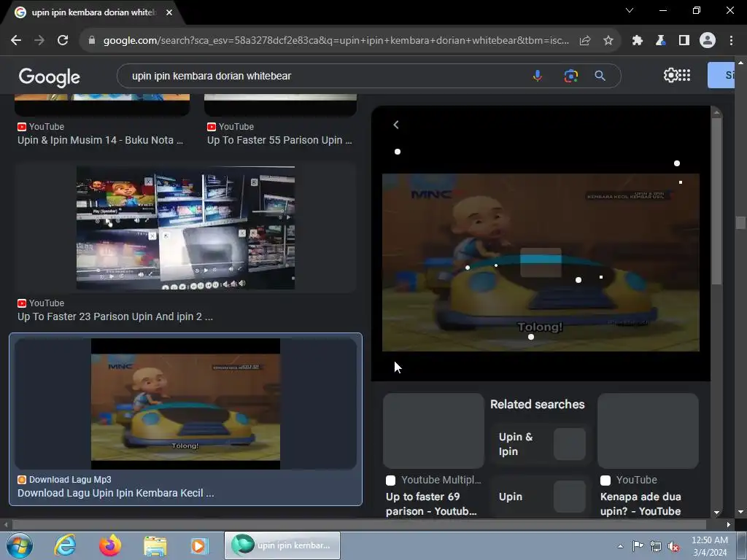The width and height of the screenshot is (747, 560).
Task: Open Windows Explorer folder from taskbar
Action: (x=155, y=545)
